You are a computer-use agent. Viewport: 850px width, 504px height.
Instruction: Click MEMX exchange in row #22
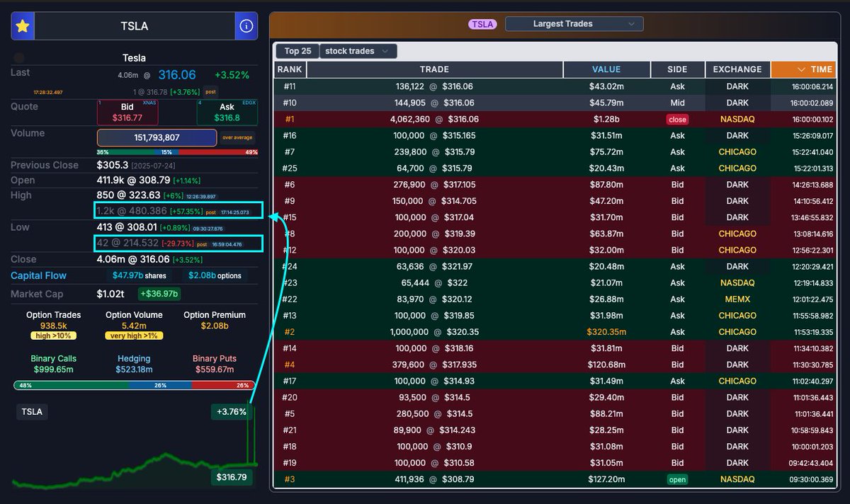[737, 299]
